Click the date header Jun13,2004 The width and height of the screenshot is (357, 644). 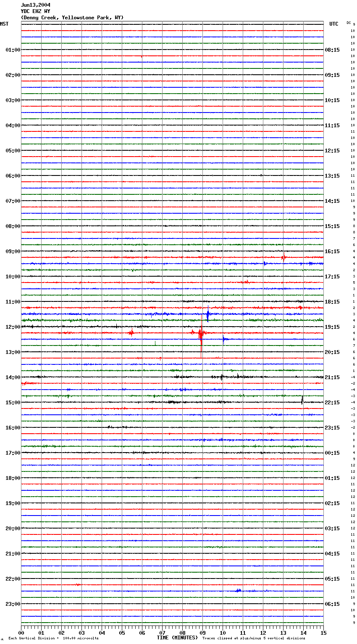point(36,5)
